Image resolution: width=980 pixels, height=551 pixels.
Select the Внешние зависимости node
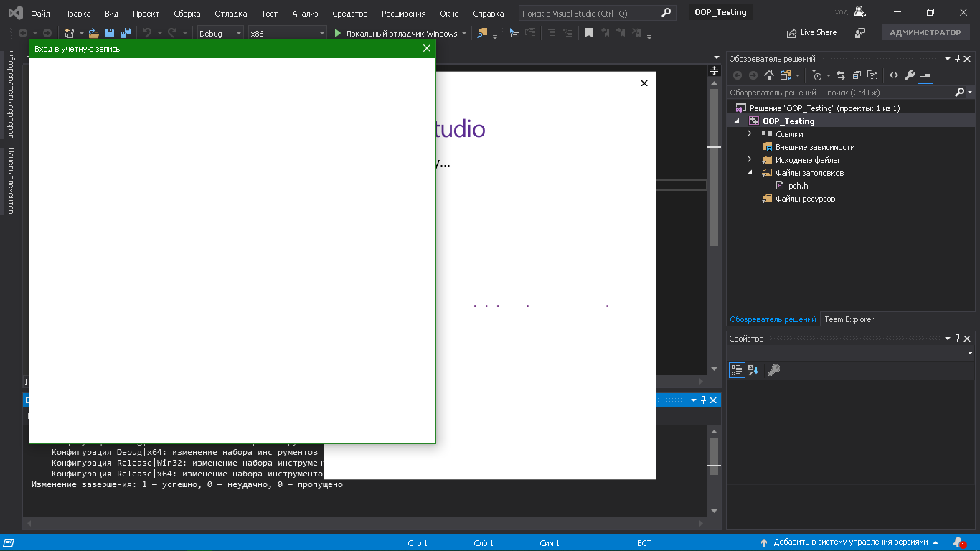pyautogui.click(x=815, y=147)
